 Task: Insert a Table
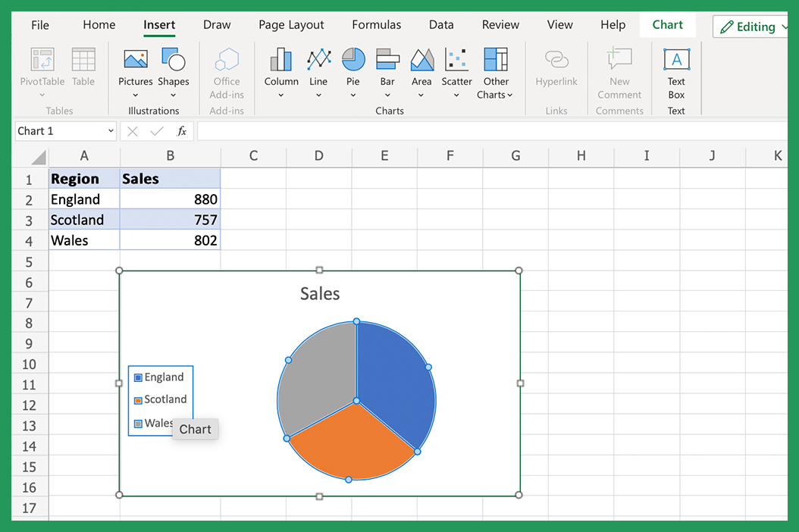[83, 67]
